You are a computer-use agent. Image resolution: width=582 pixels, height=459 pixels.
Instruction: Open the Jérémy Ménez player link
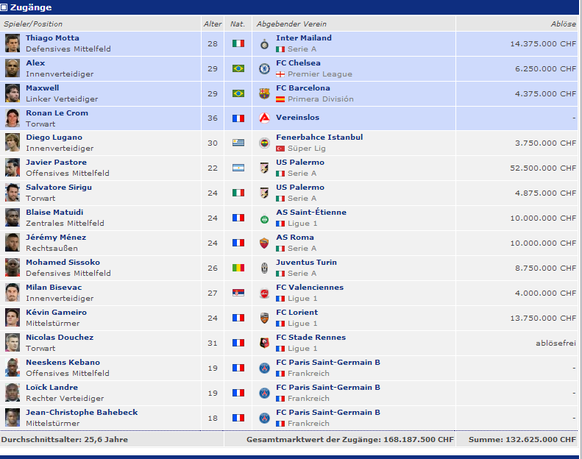click(56, 237)
